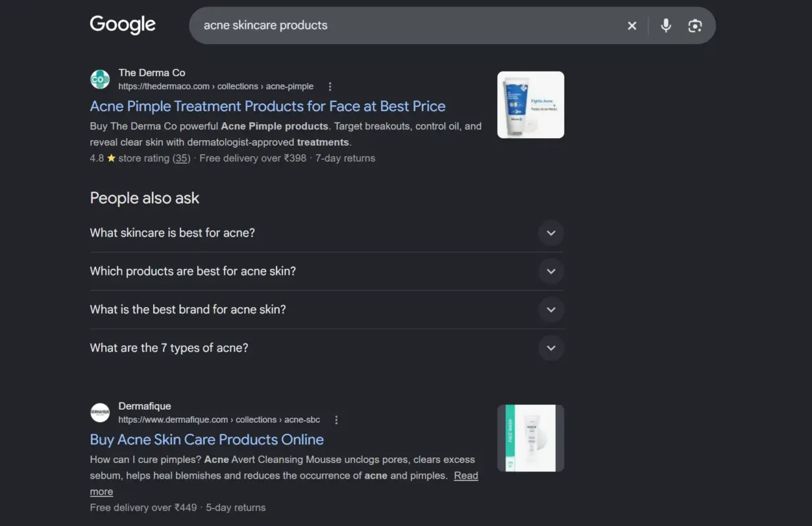Click the www.dermafique.com breadcrumb URL
Viewport: 812px width, 526px height.
219,420
